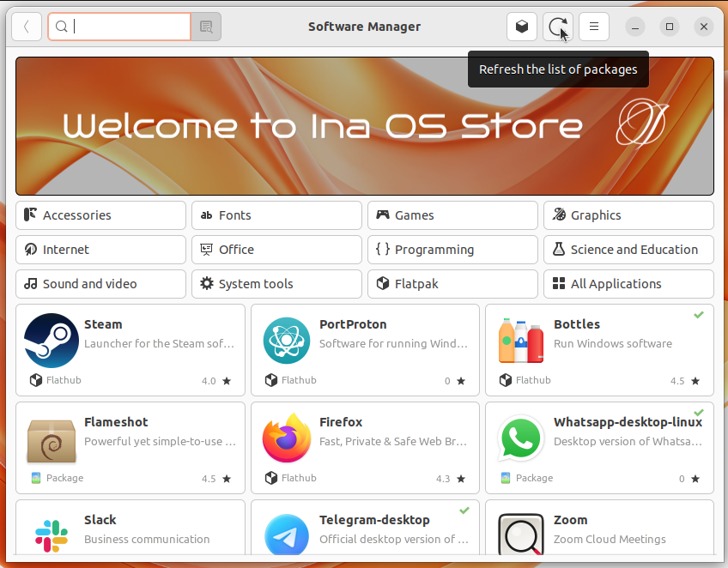
Task: Minimize the Software Manager window
Action: [635, 27]
